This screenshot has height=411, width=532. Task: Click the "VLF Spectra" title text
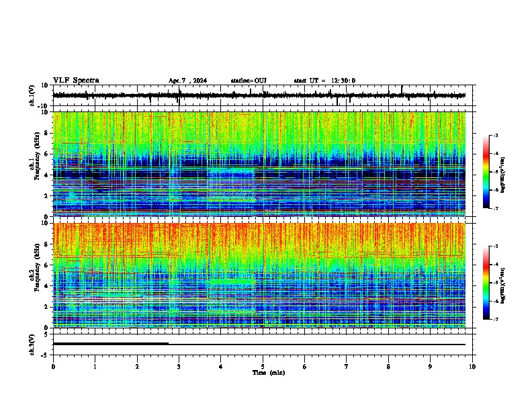[76, 81]
